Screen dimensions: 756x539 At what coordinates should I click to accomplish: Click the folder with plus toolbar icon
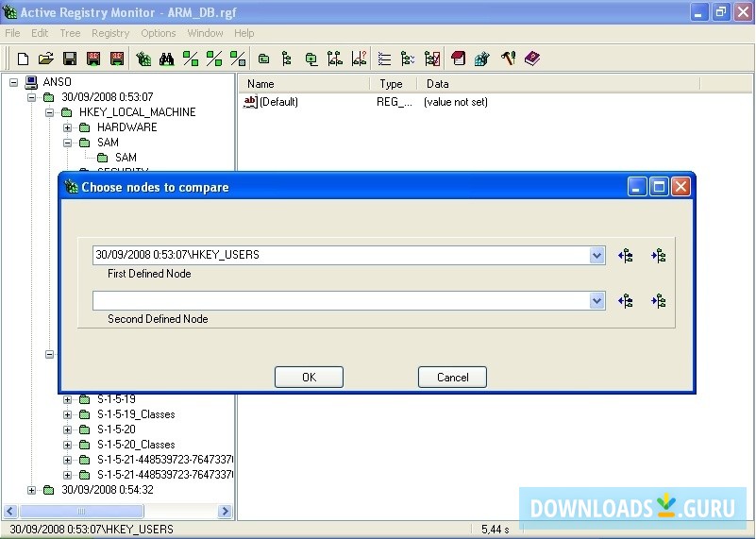click(311, 59)
